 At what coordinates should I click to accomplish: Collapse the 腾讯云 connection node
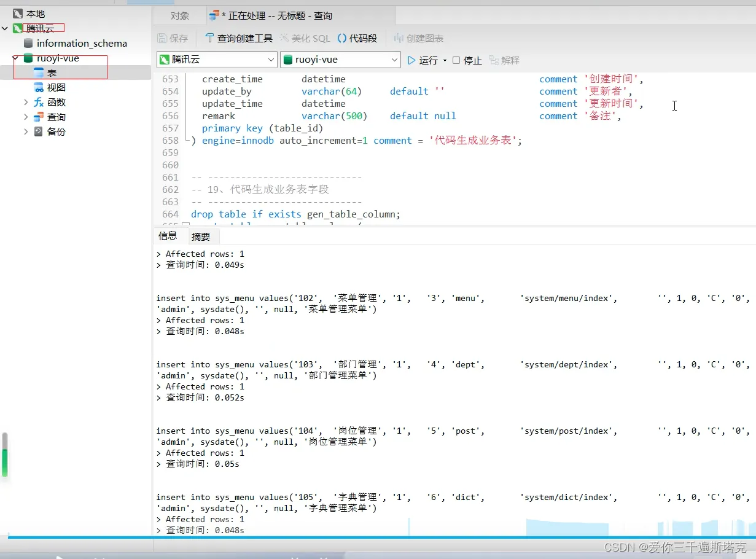pyautogui.click(x=5, y=28)
